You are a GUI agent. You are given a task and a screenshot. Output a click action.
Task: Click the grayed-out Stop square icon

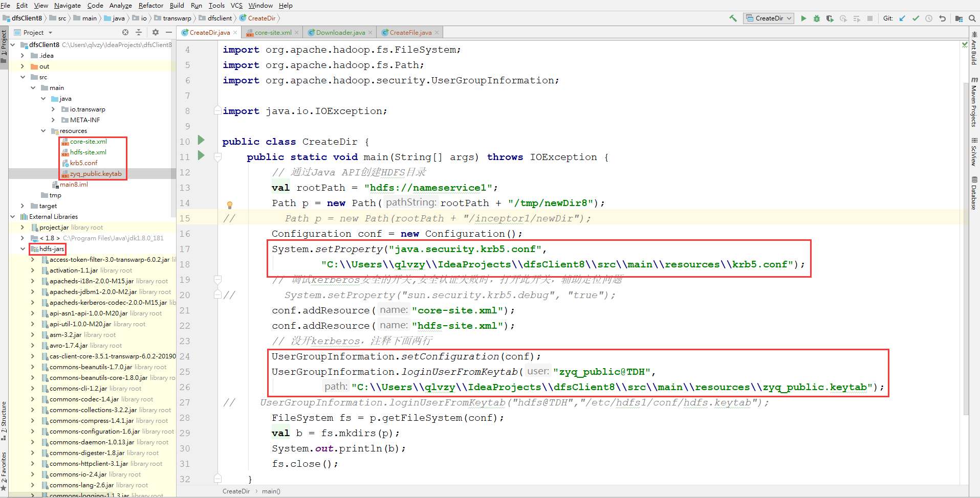tap(870, 18)
